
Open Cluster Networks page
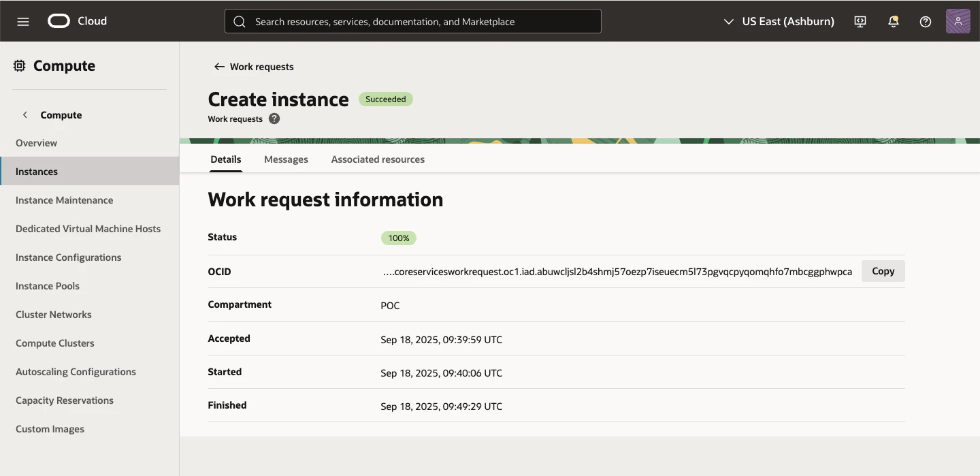click(54, 315)
